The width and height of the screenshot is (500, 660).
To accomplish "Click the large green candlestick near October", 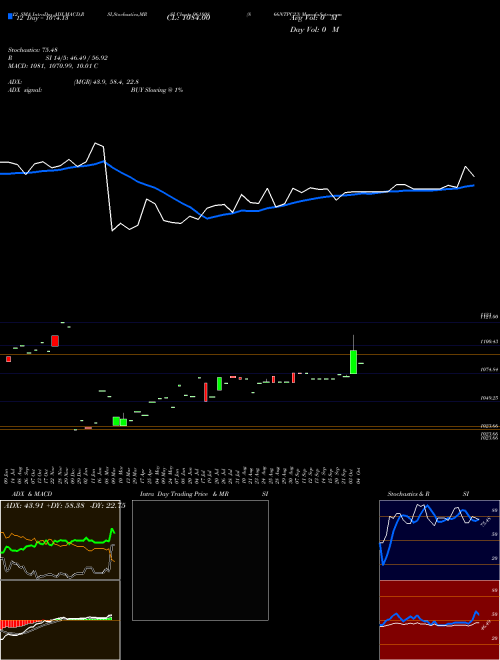I will [354, 362].
